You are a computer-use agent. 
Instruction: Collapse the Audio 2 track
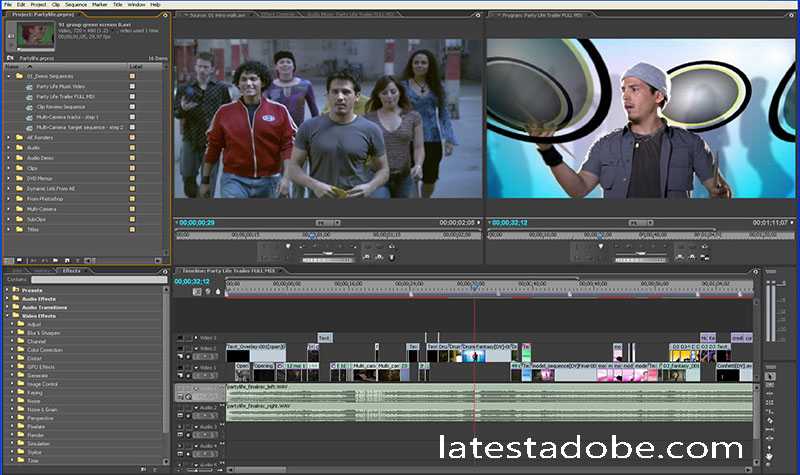coord(195,408)
